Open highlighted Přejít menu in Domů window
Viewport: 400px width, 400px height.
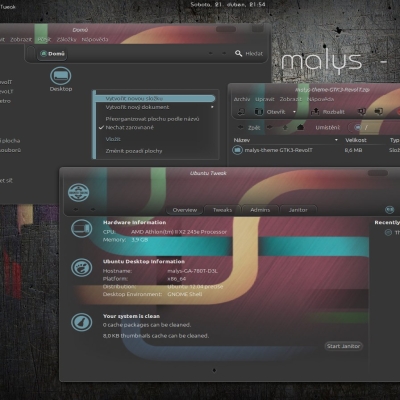click(x=44, y=39)
